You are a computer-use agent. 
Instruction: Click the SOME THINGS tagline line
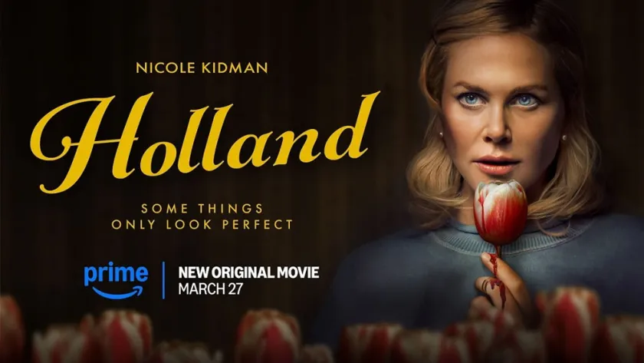pyautogui.click(x=202, y=209)
